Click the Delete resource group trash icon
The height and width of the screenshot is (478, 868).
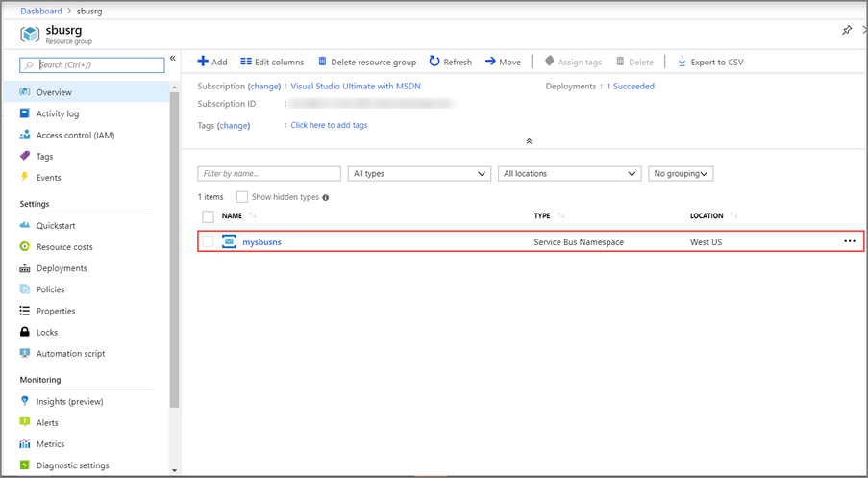coord(322,62)
